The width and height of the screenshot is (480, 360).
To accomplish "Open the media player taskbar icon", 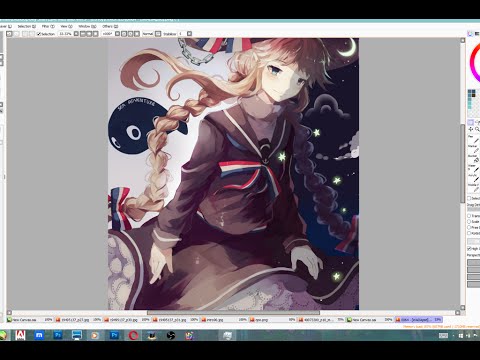I will coord(95,335).
